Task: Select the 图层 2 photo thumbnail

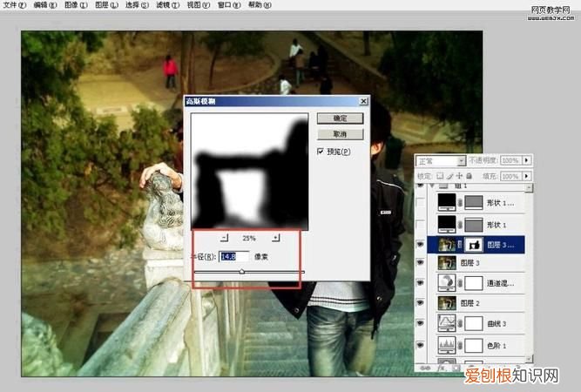Action: [x=447, y=303]
